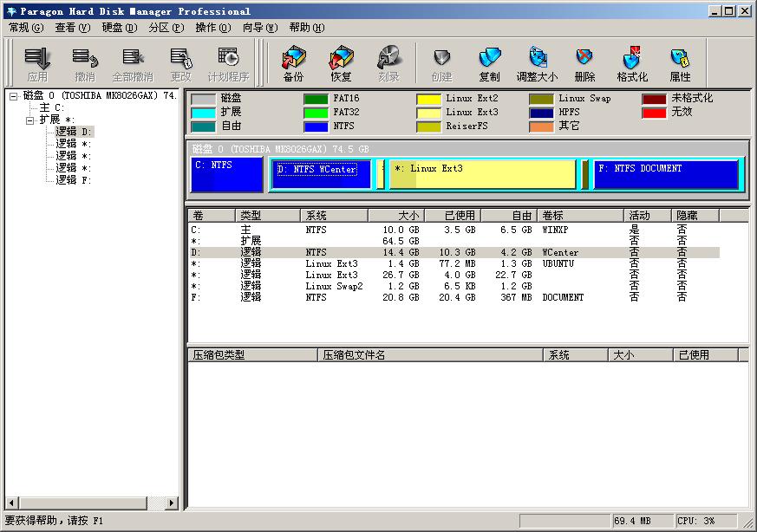Viewport: 757px width, 532px height.
Task: Click the 创建 (Create) partition icon
Action: pyautogui.click(x=441, y=64)
